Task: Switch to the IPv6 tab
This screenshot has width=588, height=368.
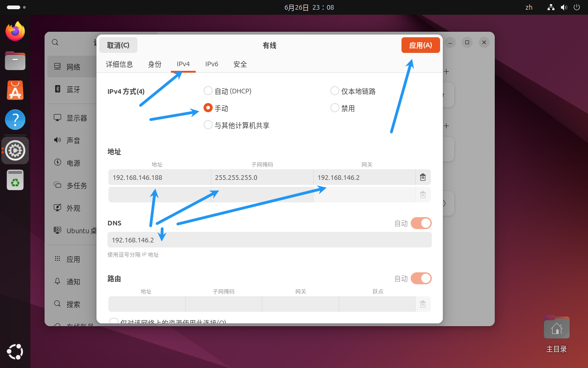Action: pos(212,64)
